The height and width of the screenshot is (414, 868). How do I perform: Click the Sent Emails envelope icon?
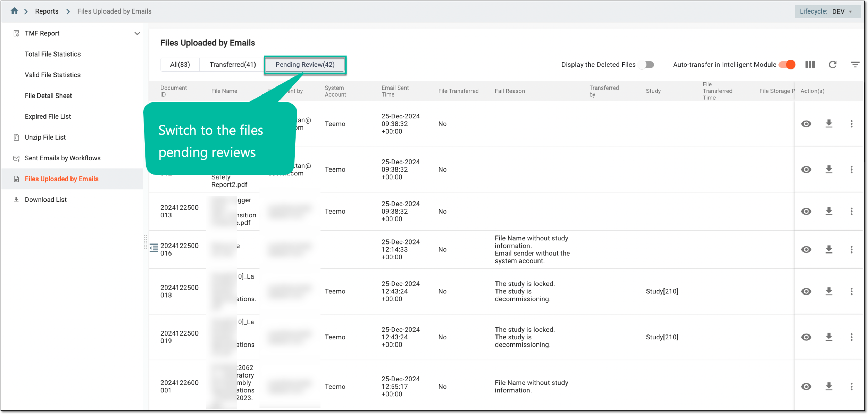pos(16,158)
